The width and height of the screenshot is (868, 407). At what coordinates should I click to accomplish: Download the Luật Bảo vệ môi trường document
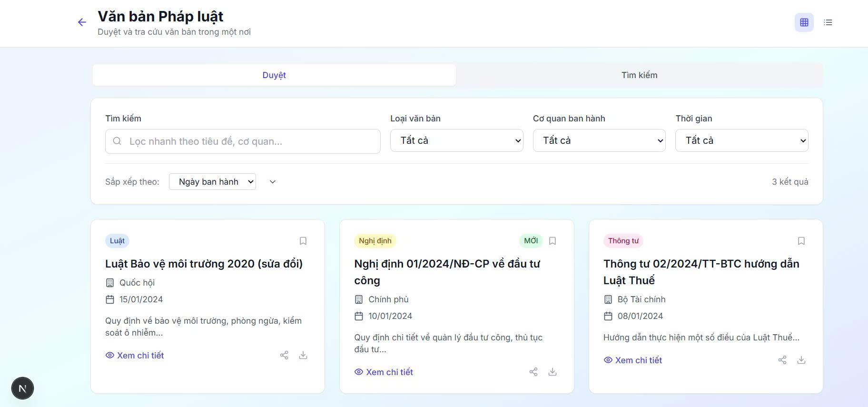(x=303, y=355)
